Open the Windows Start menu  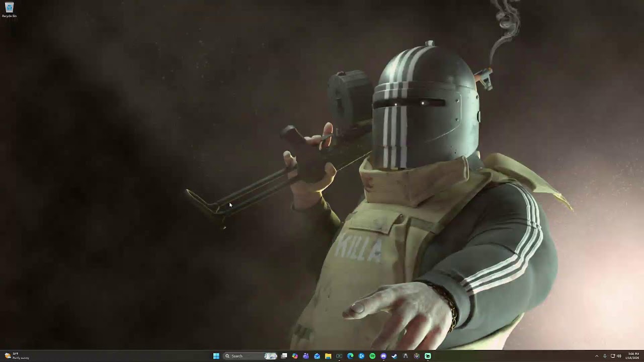click(216, 356)
